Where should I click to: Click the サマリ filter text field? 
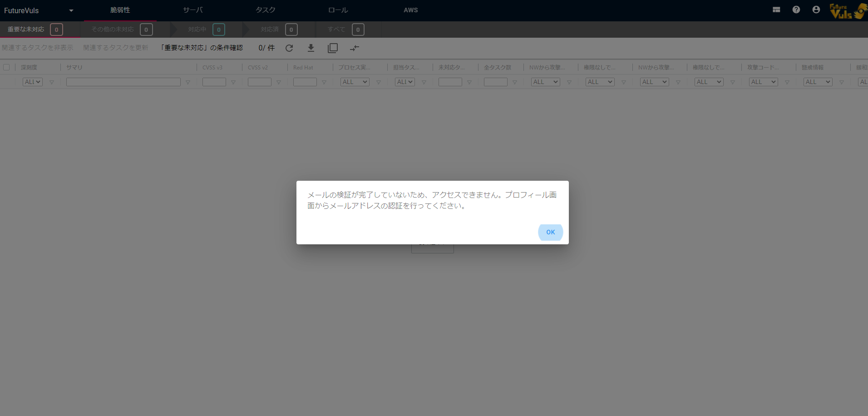click(x=123, y=82)
